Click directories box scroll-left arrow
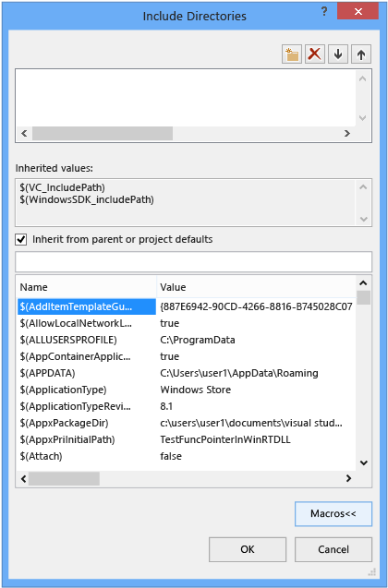 pos(24,133)
